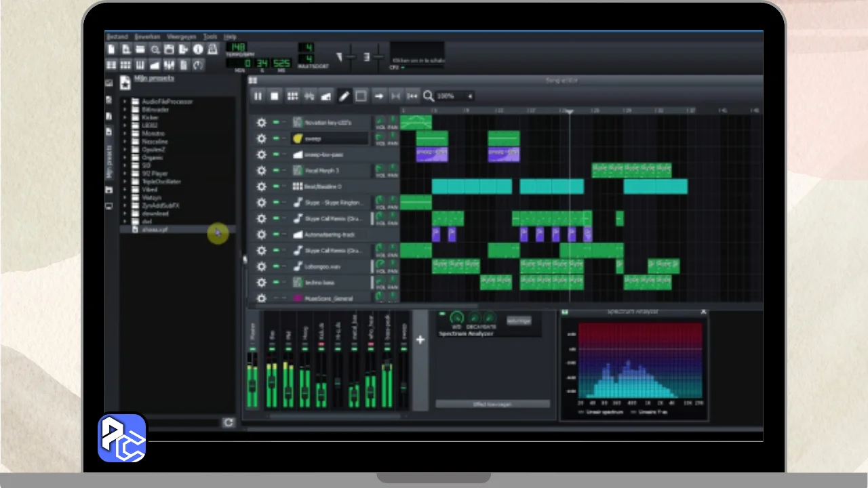Open the Bewerken menu
The height and width of the screenshot is (488, 868).
point(147,37)
